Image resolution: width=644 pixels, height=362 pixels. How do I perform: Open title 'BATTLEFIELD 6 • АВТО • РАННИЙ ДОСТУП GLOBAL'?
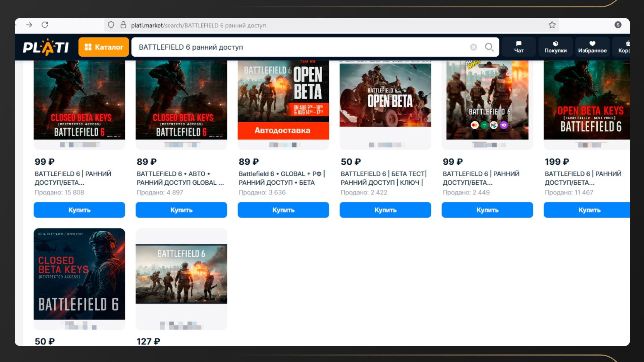click(180, 178)
